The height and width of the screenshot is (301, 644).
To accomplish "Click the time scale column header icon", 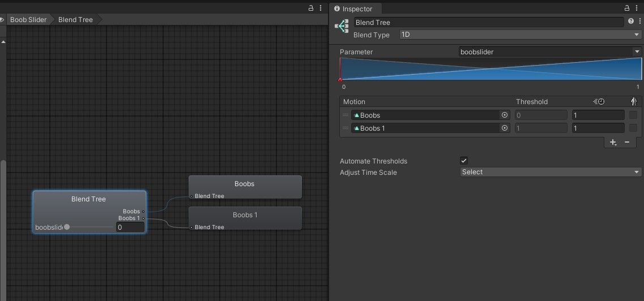I will tap(599, 102).
